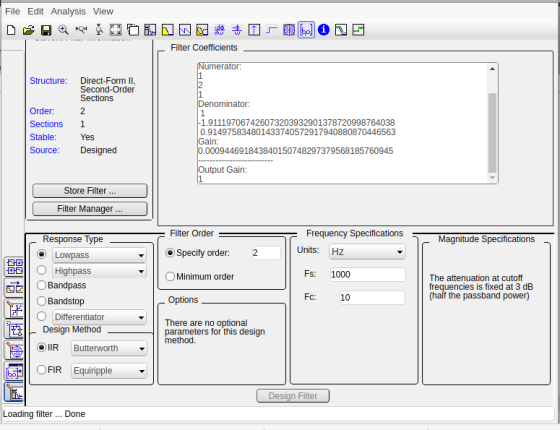Click the Store Filter button
Image resolution: width=560 pixels, height=430 pixels.
pos(90,191)
